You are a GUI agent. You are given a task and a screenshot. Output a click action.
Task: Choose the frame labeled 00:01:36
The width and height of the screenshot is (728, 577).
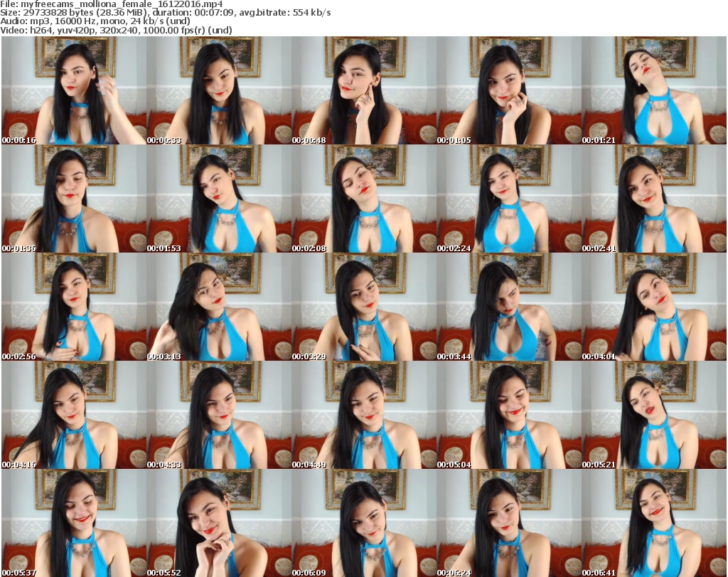[74, 198]
